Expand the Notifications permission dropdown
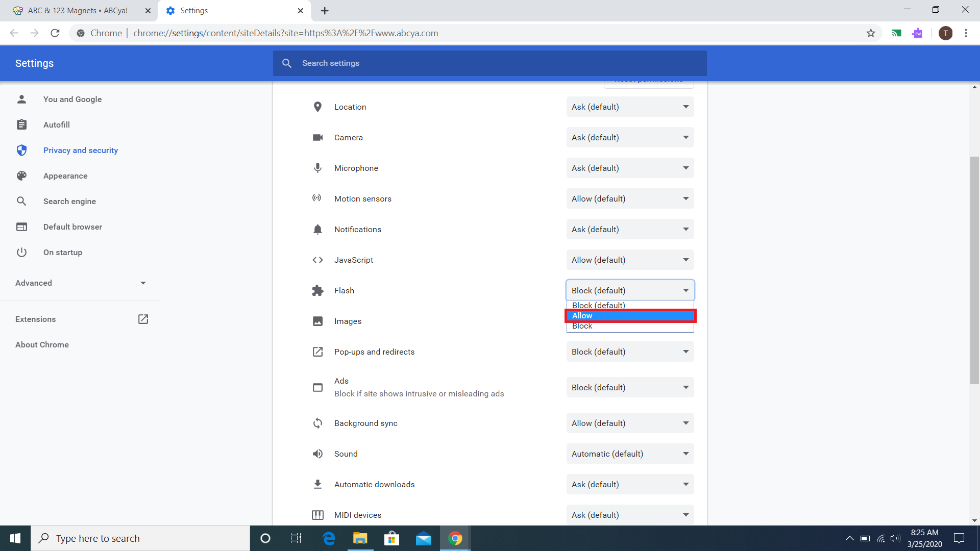 tap(630, 229)
